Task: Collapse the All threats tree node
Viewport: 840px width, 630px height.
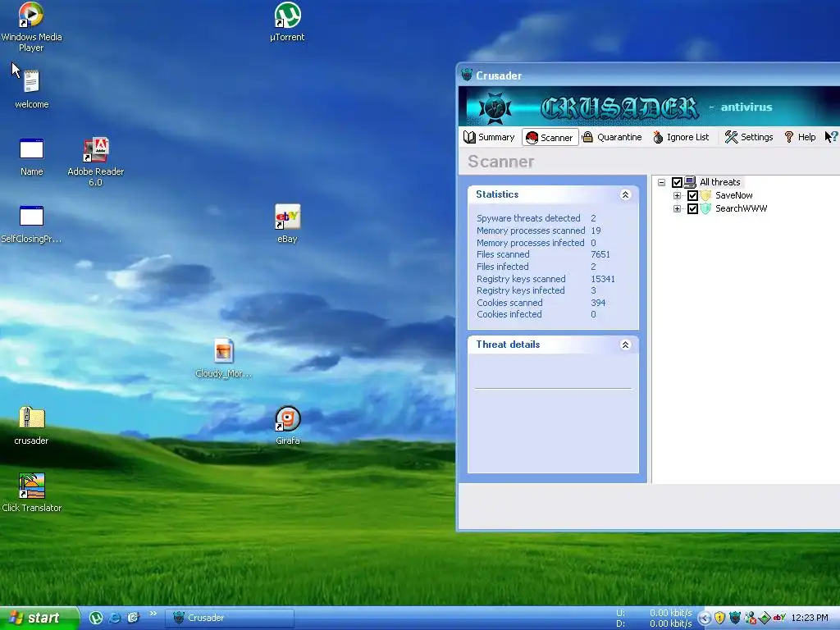Action: click(662, 182)
